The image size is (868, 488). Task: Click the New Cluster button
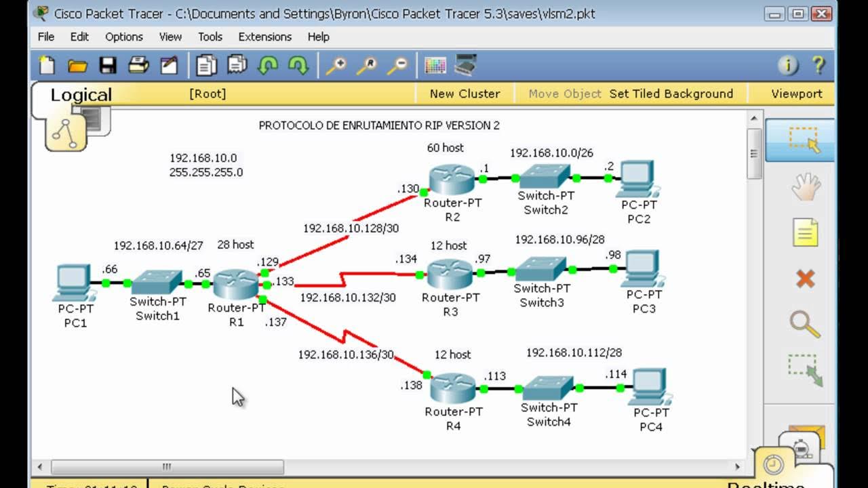(465, 94)
